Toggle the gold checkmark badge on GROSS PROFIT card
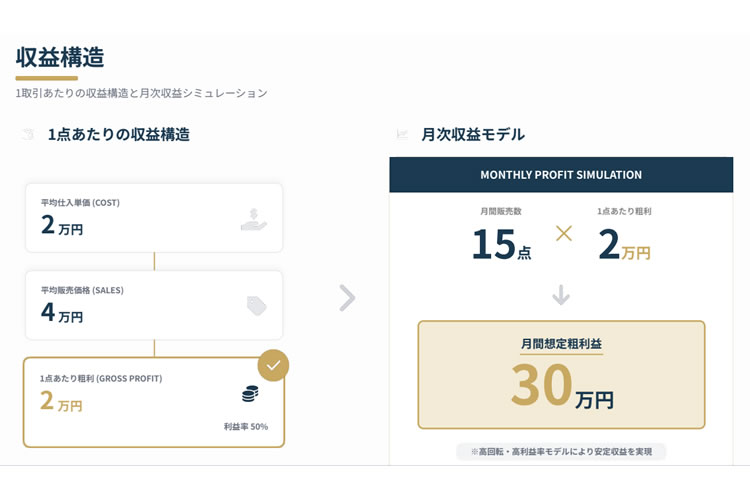 pyautogui.click(x=273, y=365)
